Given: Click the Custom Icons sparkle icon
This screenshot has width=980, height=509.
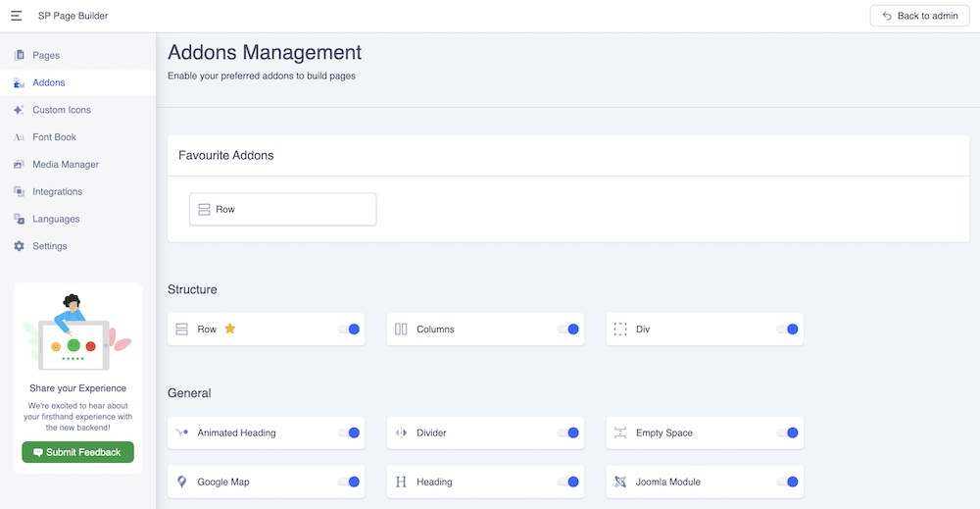Looking at the screenshot, I should point(19,110).
